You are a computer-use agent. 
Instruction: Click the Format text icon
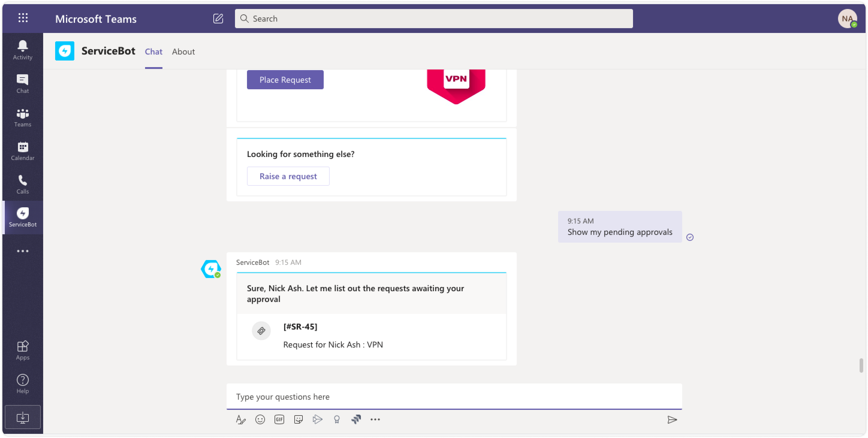pos(241,419)
